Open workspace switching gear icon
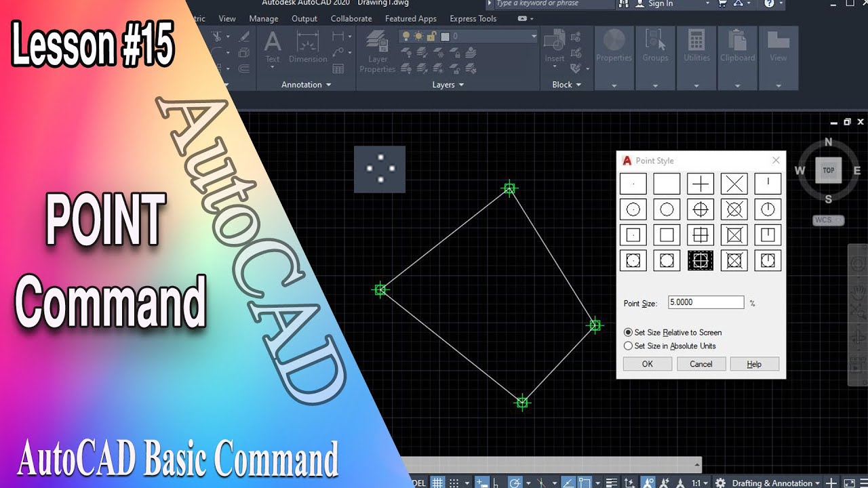868x488 pixels. tap(720, 483)
